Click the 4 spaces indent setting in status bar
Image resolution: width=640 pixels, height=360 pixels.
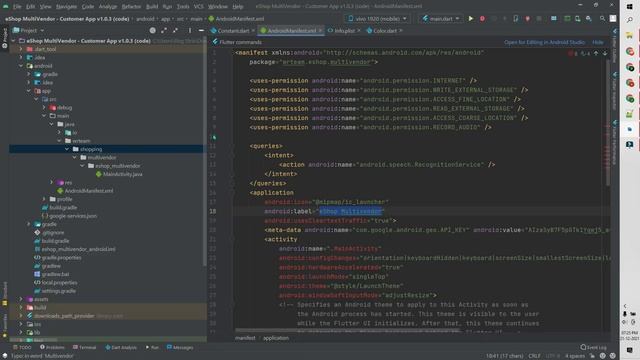575,356
